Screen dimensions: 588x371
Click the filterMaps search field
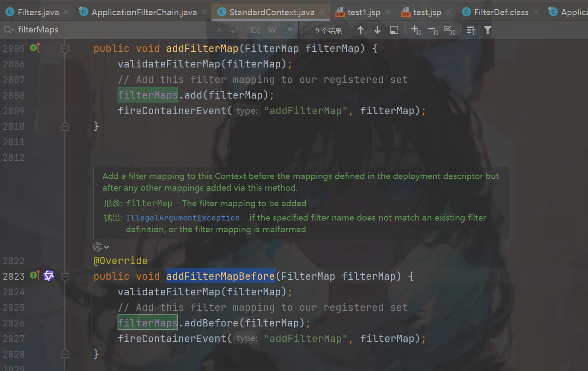115,30
